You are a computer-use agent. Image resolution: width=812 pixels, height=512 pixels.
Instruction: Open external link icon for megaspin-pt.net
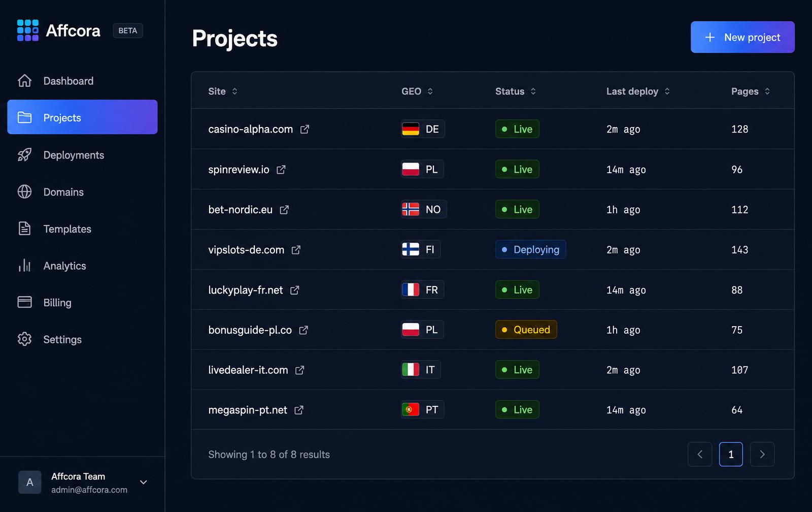point(299,410)
